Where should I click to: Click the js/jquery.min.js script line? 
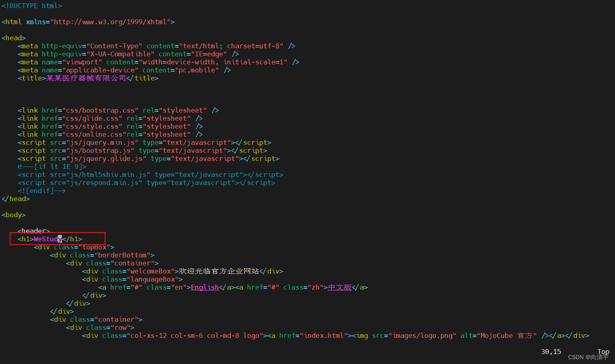[144, 142]
